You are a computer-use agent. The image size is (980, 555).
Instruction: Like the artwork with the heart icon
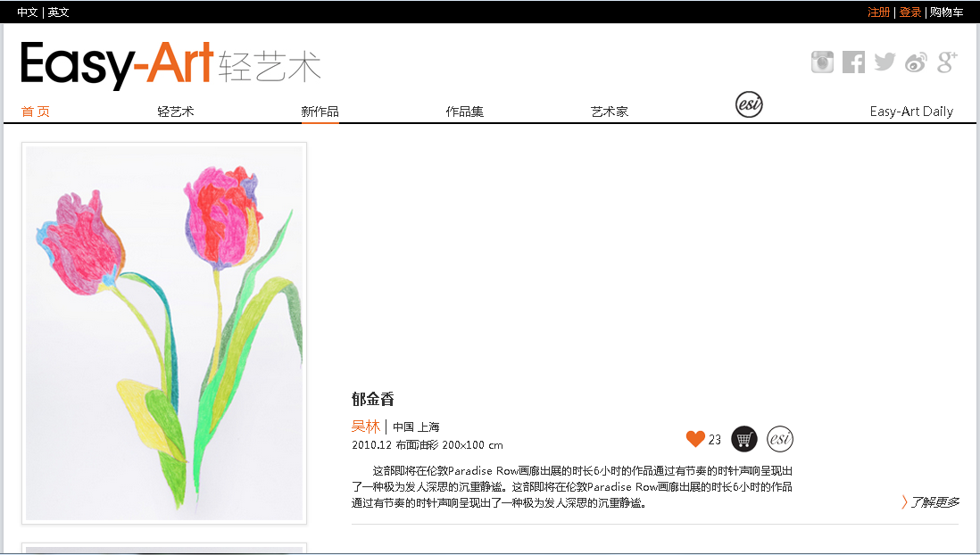click(x=695, y=439)
